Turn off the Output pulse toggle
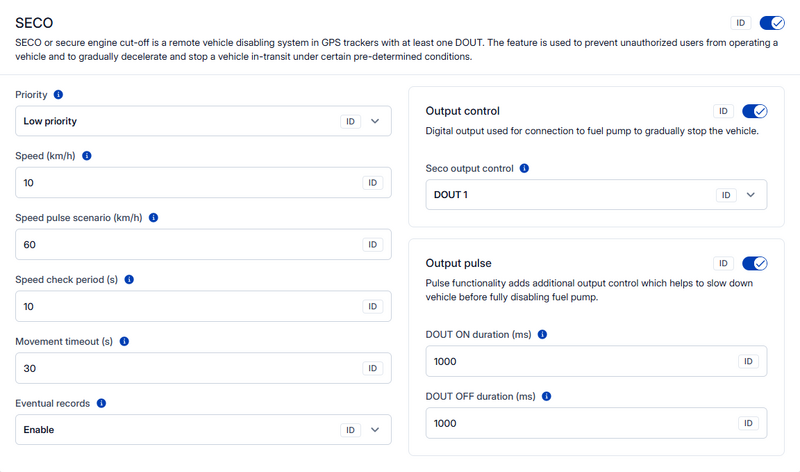This screenshot has width=800, height=472. 754,264
